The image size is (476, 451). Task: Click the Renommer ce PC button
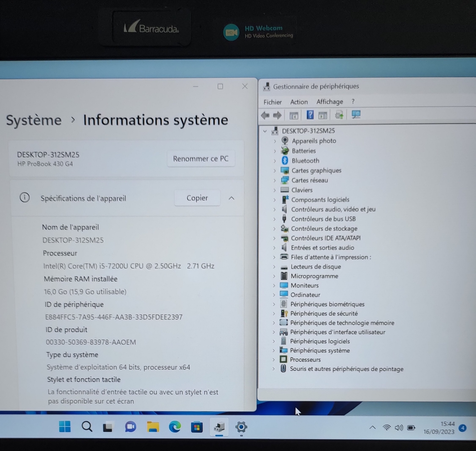[201, 159]
